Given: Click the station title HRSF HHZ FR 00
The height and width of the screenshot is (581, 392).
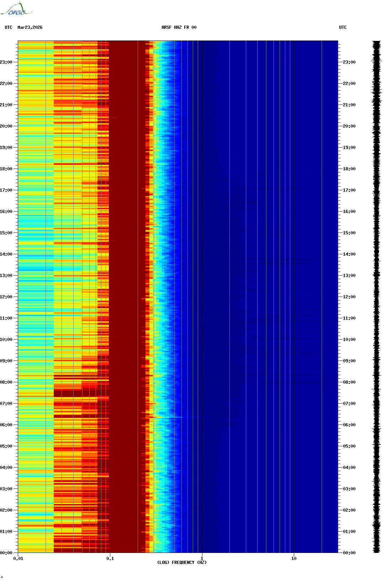Looking at the screenshot, I should pos(179,27).
